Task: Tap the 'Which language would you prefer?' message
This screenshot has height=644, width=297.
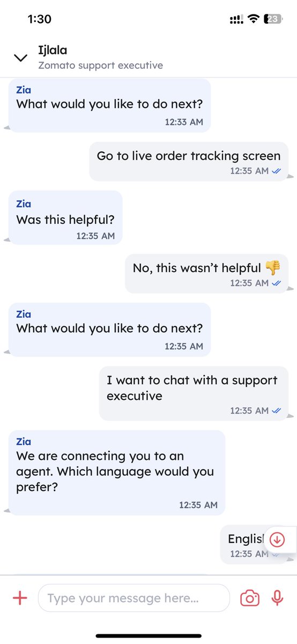Action: (117, 472)
